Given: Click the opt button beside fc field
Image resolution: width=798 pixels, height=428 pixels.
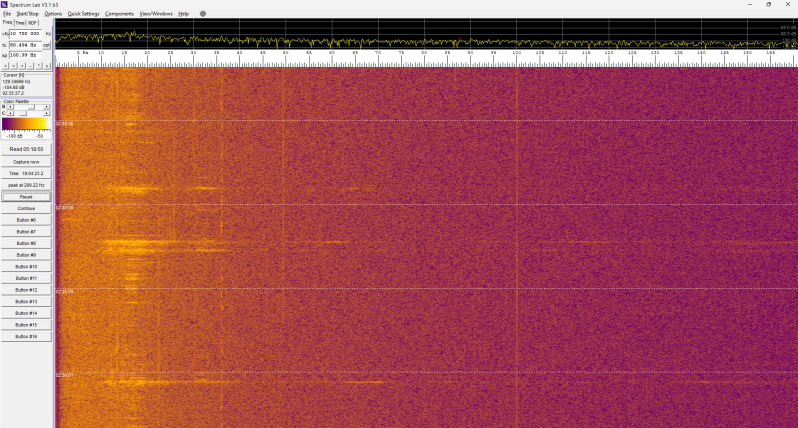Looking at the screenshot, I should pos(46,45).
